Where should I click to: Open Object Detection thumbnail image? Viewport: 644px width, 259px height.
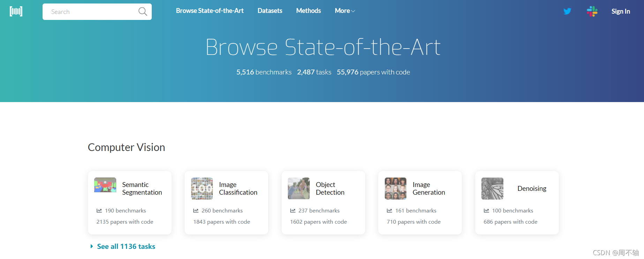point(299,188)
